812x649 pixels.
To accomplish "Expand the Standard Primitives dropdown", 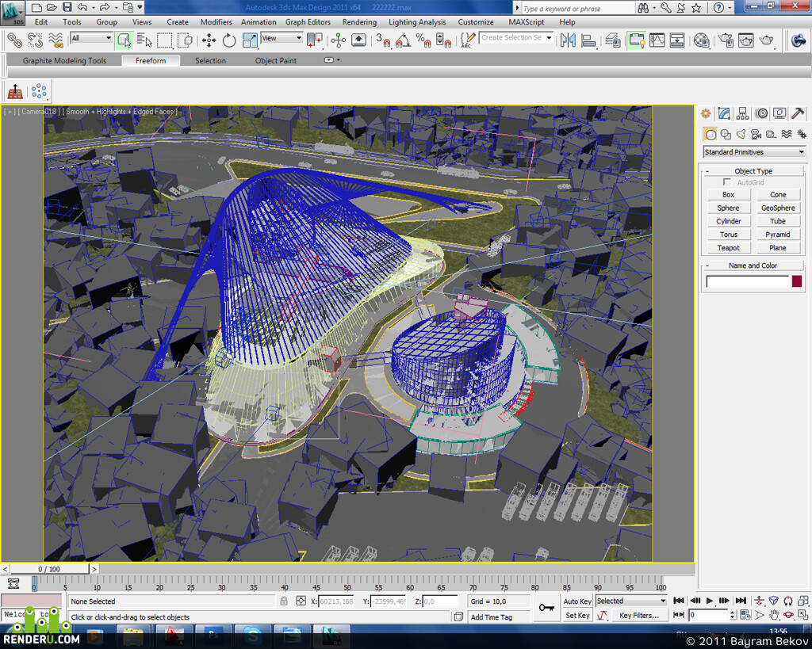I will (x=753, y=152).
